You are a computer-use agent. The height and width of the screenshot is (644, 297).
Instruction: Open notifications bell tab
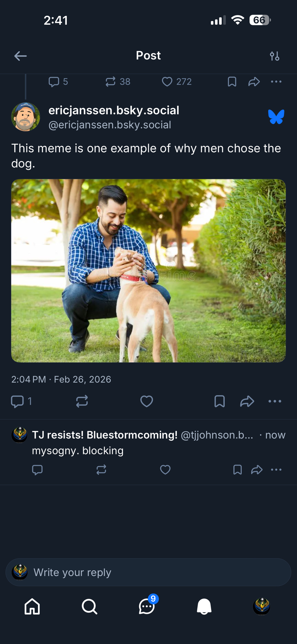[204, 607]
